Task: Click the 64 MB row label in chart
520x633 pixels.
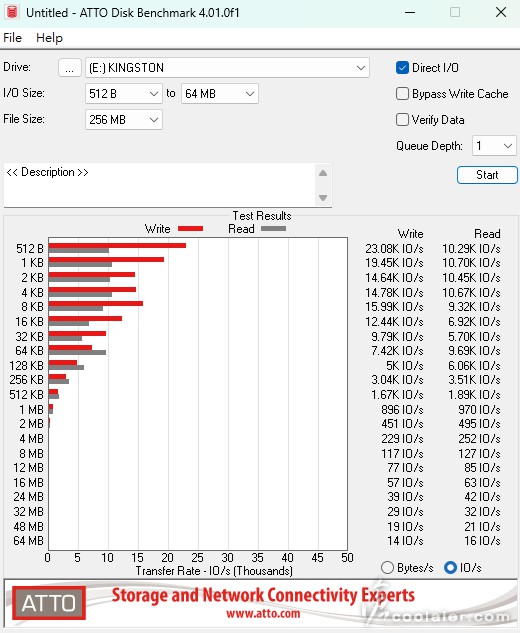Action: [x=28, y=541]
